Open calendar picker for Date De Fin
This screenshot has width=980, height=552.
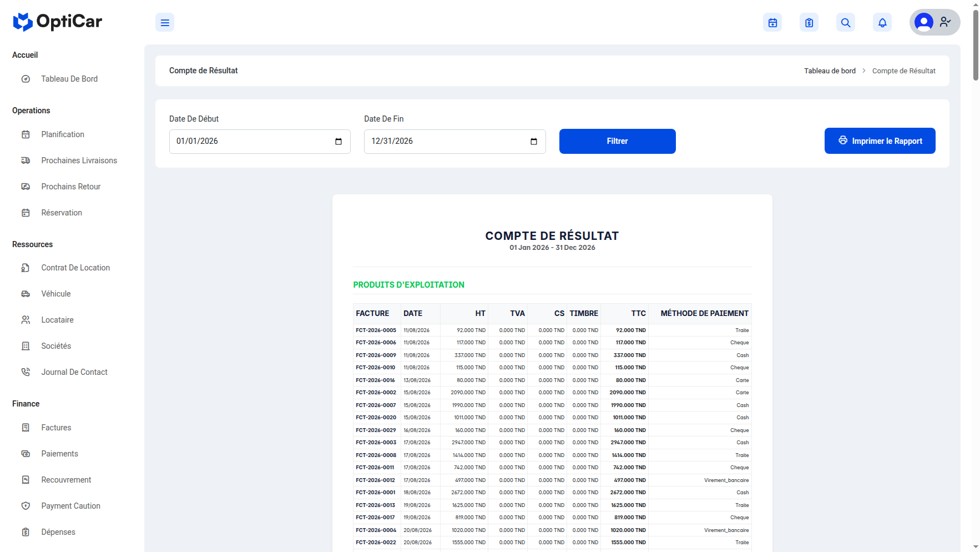click(534, 142)
